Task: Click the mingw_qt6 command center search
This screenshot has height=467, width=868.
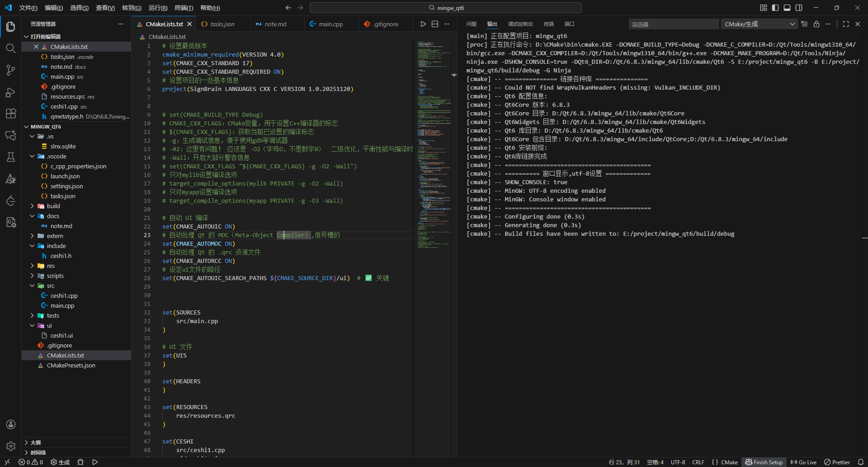Action: tap(446, 8)
